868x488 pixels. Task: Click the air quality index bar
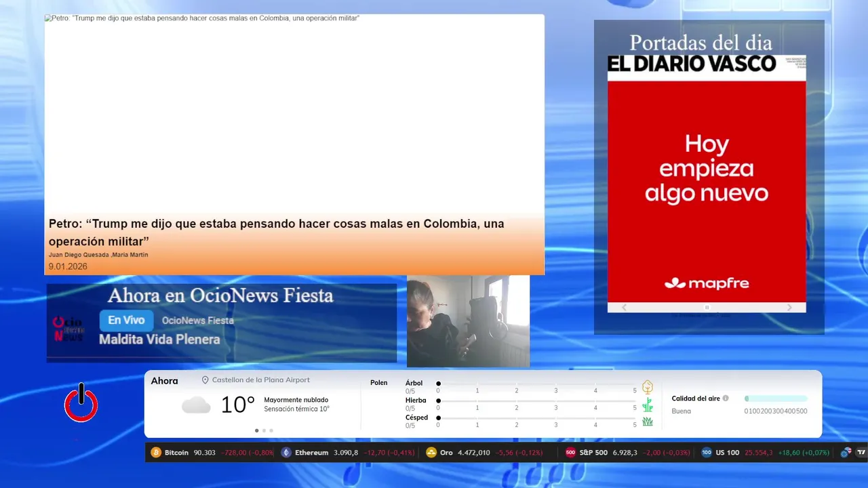click(776, 399)
